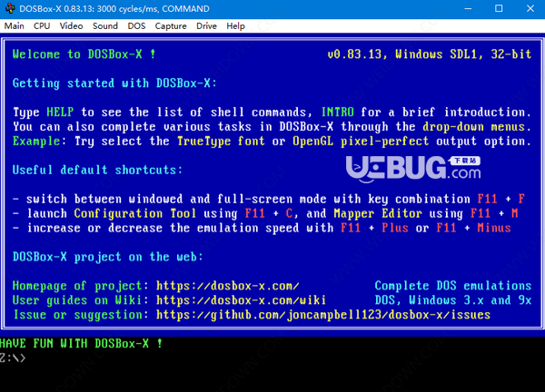Click the yellow 'OpenGL pixel-perfect' text

tap(361, 142)
